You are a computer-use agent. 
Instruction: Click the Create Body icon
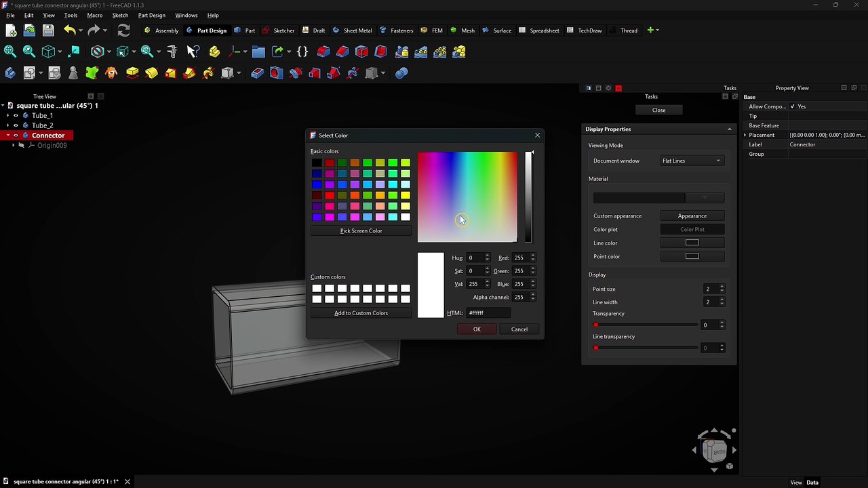pyautogui.click(x=10, y=73)
